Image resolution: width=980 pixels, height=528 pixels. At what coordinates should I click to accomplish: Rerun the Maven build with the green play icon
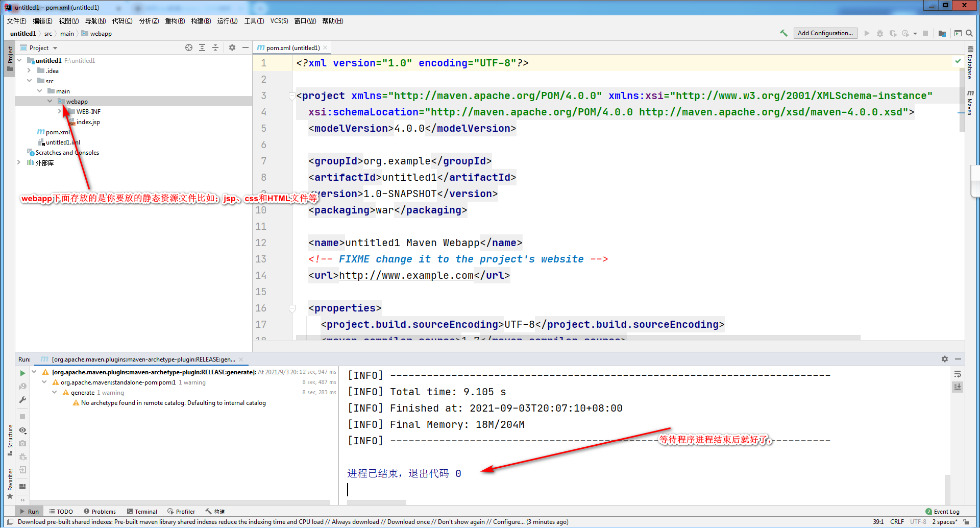pyautogui.click(x=22, y=373)
